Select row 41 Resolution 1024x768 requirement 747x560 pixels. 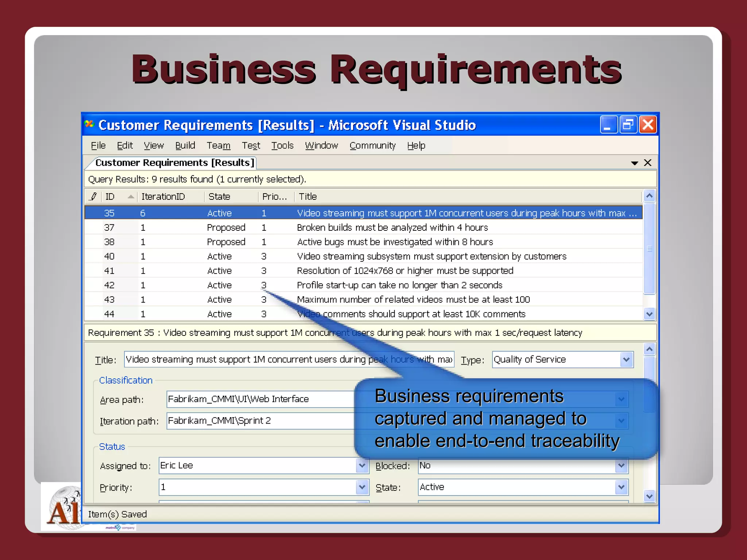click(x=363, y=271)
